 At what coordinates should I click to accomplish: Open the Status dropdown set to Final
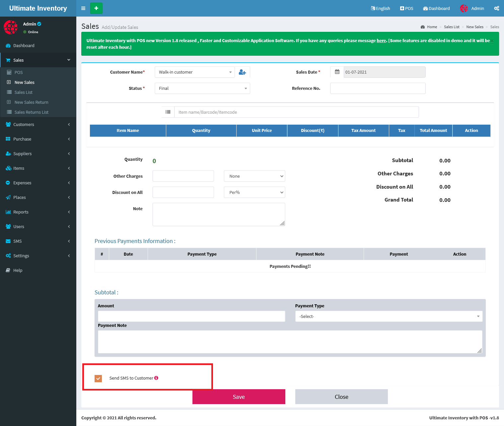coord(202,89)
